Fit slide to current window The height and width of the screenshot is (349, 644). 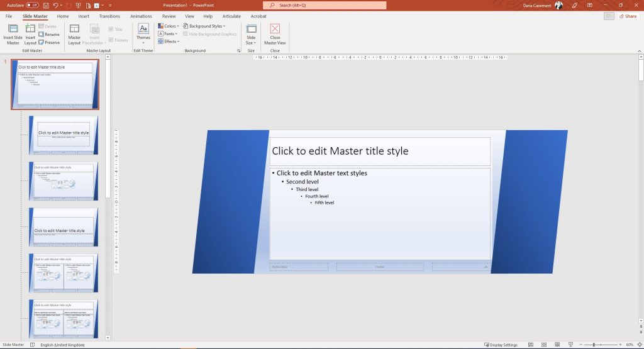[638, 345]
